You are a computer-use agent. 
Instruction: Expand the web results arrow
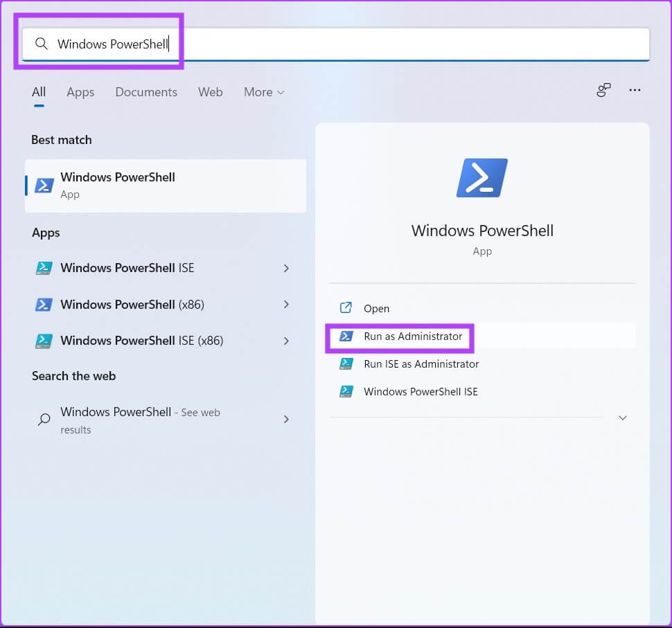pos(286,420)
